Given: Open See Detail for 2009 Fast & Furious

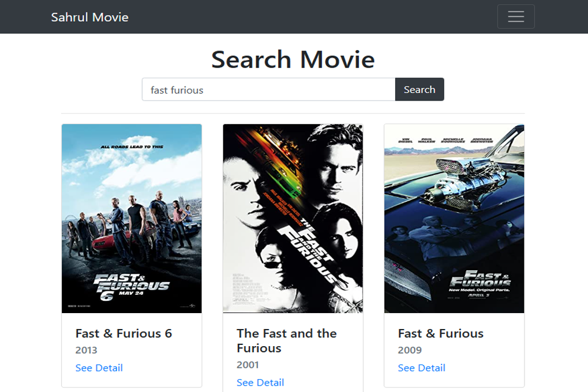Looking at the screenshot, I should 421,368.
